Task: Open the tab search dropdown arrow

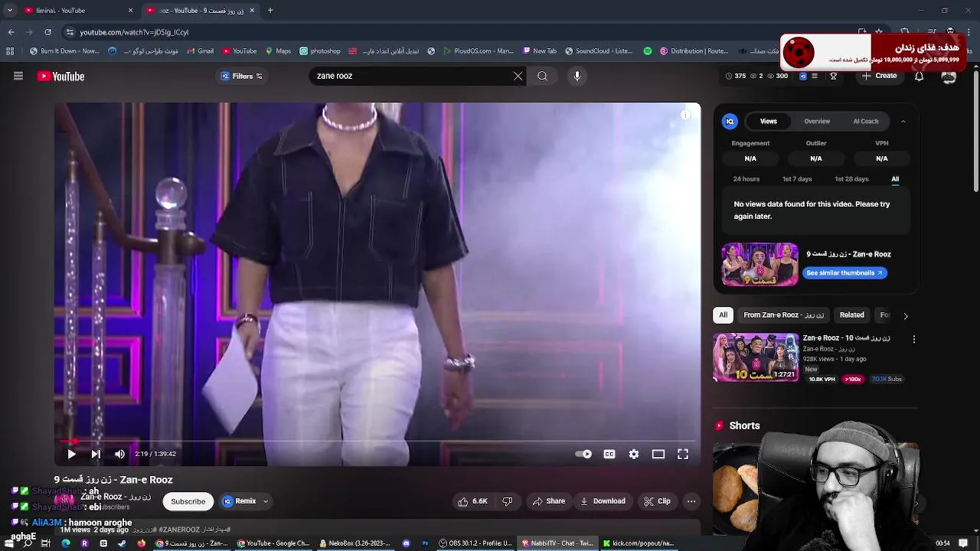Action: pos(9,11)
